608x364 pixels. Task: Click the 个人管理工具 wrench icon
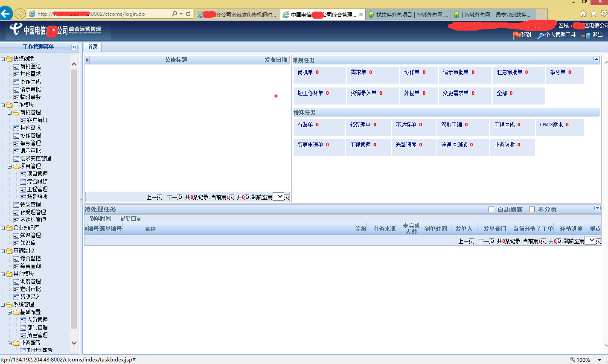tap(541, 35)
